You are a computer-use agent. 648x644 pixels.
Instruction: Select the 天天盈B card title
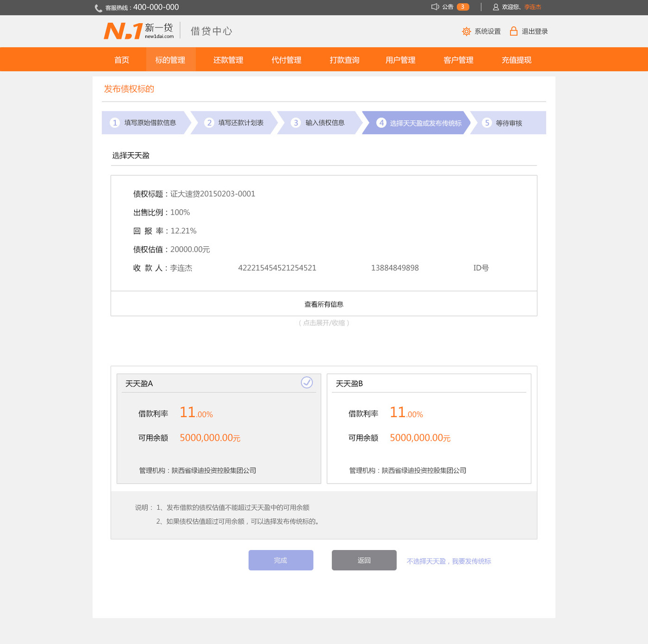pyautogui.click(x=350, y=383)
